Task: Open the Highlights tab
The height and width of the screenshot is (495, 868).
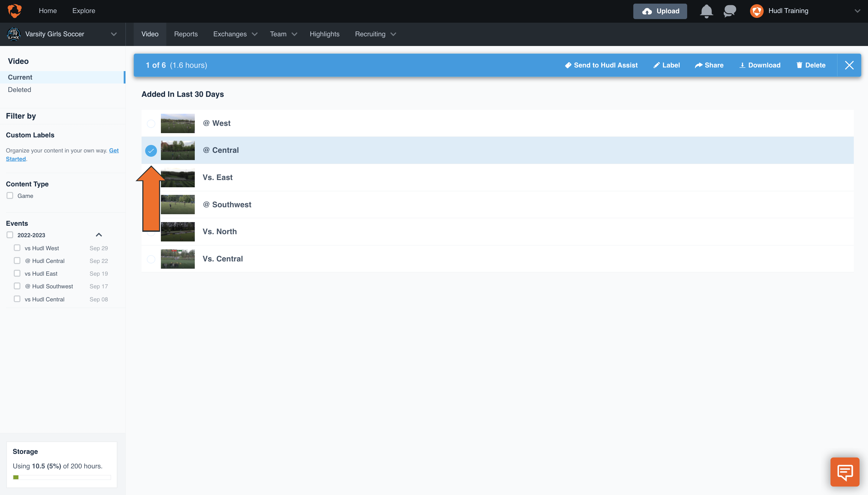Action: click(x=325, y=34)
